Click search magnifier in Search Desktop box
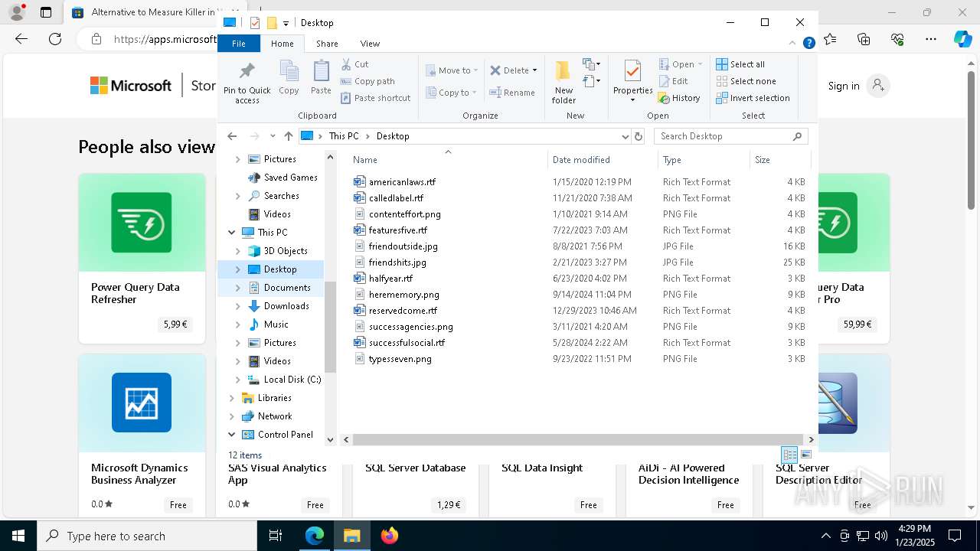 797,136
